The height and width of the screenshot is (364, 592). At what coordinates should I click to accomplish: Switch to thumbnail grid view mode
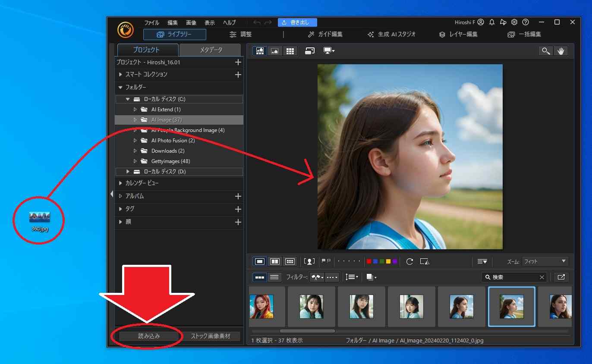pos(290,51)
